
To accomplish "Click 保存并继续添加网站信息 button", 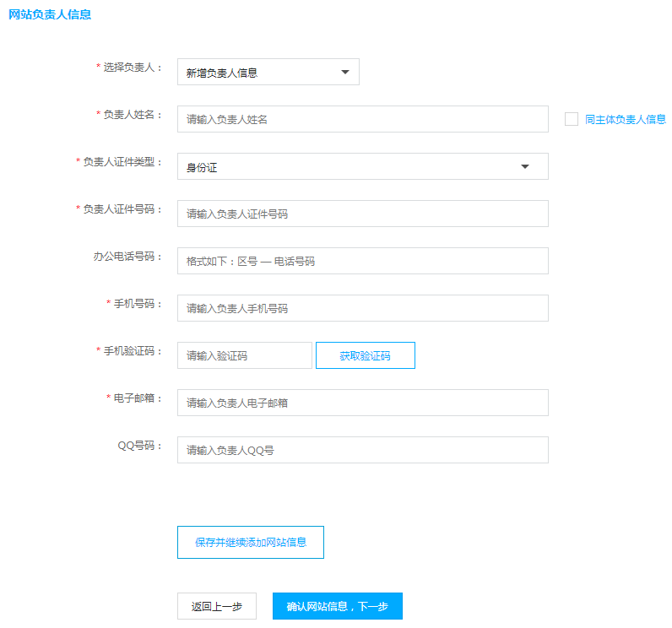I will pos(251,542).
